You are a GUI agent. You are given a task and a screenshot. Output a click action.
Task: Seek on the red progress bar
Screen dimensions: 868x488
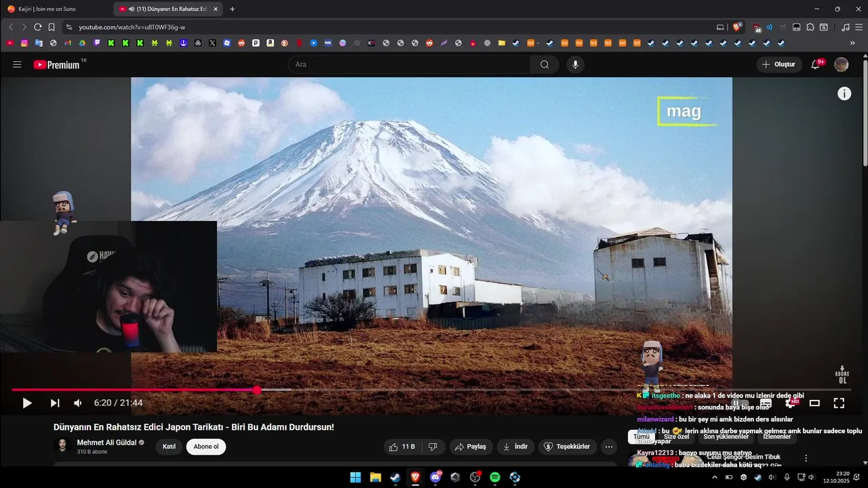click(431, 390)
